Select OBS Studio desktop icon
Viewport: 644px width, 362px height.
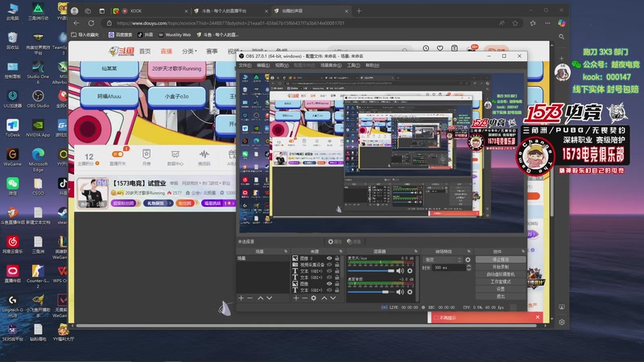[38, 99]
